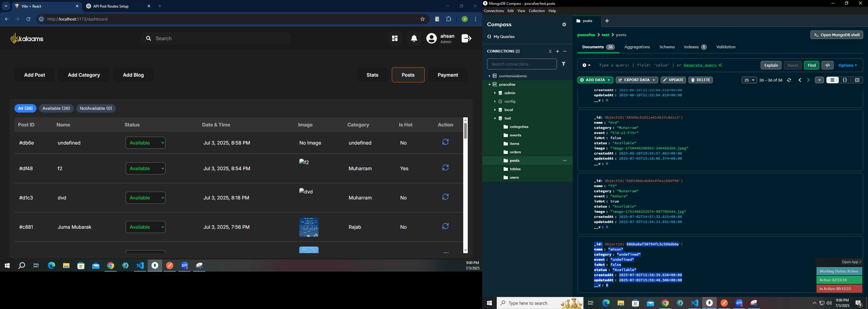This screenshot has width=868, height=309.
Task: Open Compass settings gear icon
Action: tap(564, 25)
